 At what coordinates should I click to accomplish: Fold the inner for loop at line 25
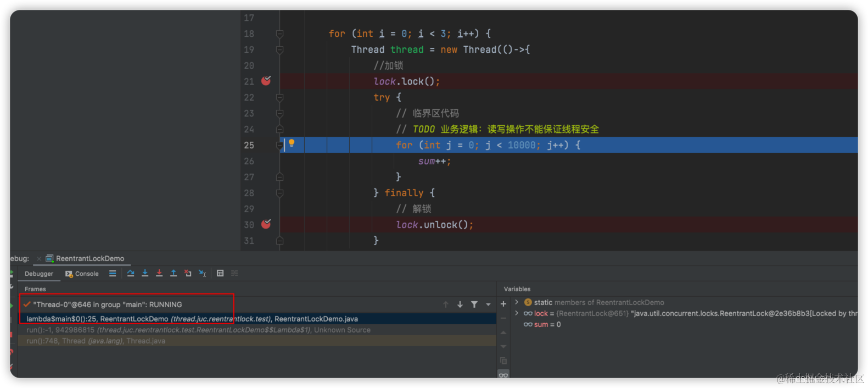279,145
